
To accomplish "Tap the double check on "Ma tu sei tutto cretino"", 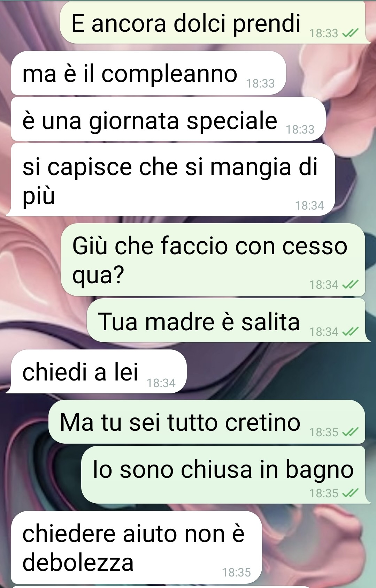I will [x=350, y=432].
